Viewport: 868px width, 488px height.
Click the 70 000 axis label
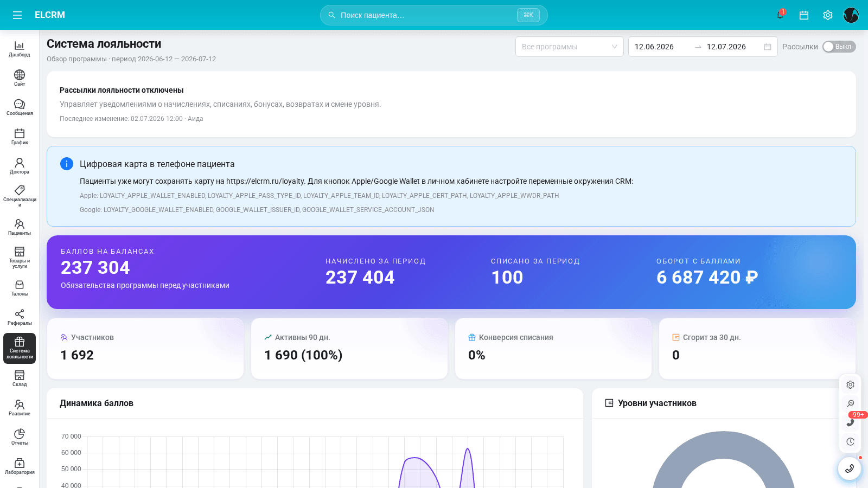[x=71, y=436]
